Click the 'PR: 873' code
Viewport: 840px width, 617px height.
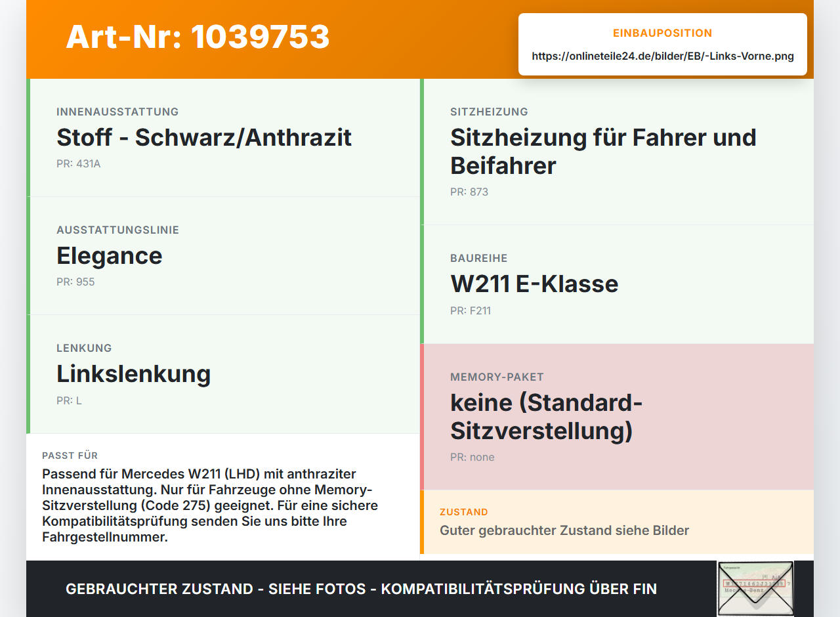coord(469,192)
